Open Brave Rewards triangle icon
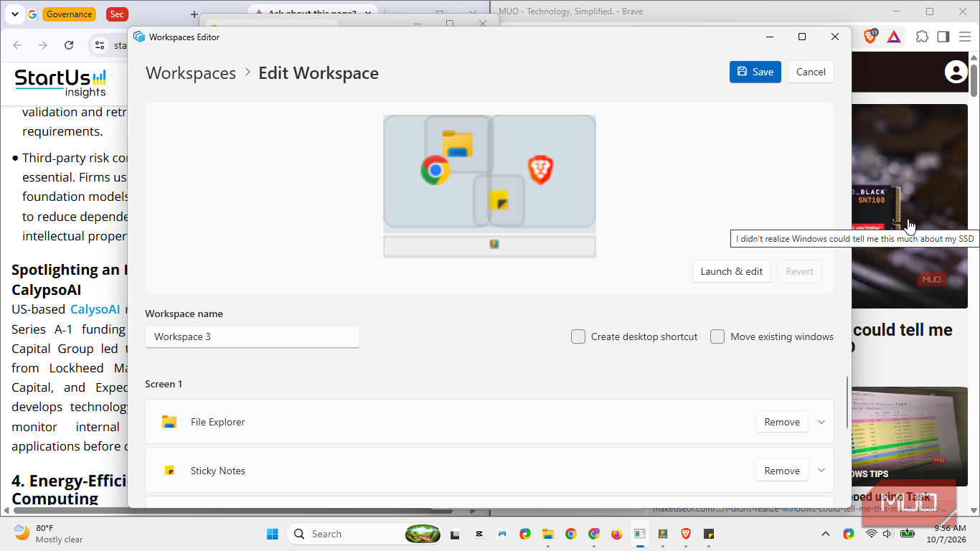The width and height of the screenshot is (980, 551). pos(894,37)
